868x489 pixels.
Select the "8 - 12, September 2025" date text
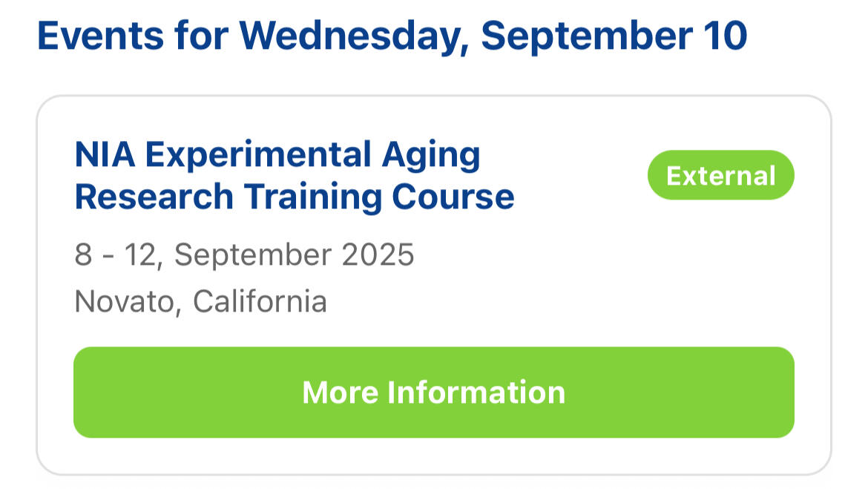pyautogui.click(x=244, y=255)
